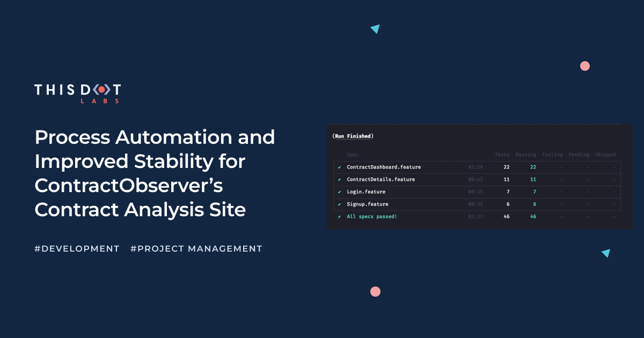Click the checkmark beside All specs passed
644x338 pixels.
pyautogui.click(x=339, y=216)
